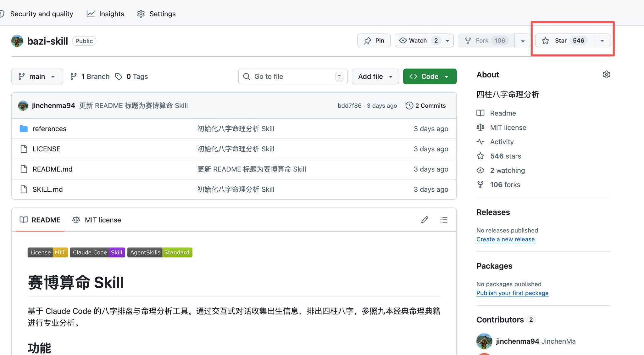View the 0 Tags link

(131, 76)
